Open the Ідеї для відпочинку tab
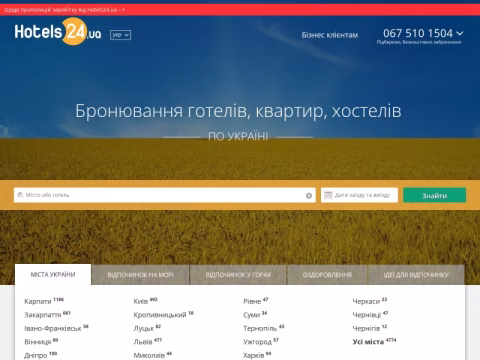This screenshot has height=360, width=480. [x=416, y=275]
